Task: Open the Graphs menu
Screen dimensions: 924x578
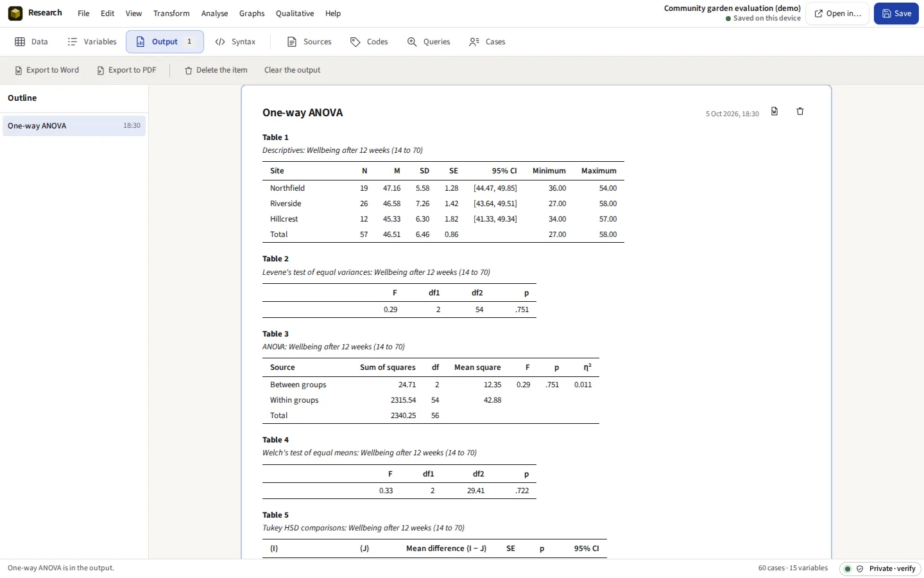Action: point(252,13)
